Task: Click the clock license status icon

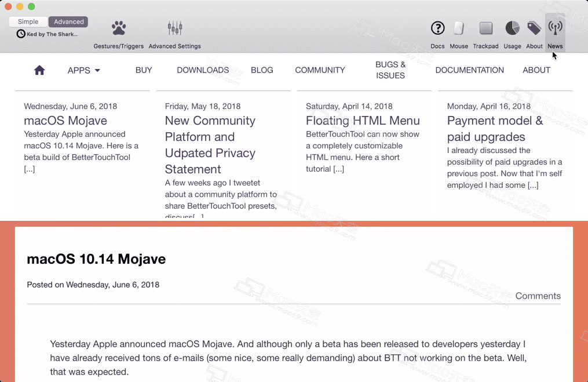Action: point(21,34)
